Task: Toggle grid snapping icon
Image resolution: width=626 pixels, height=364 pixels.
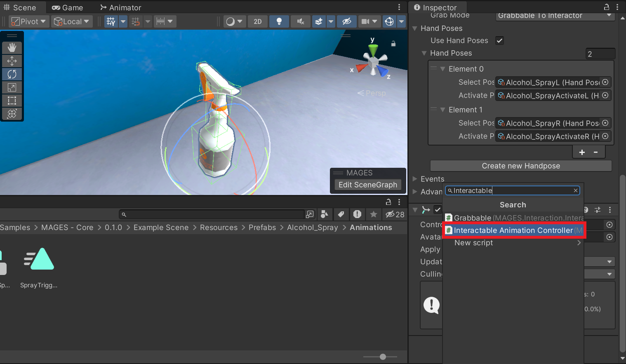Action: point(135,21)
